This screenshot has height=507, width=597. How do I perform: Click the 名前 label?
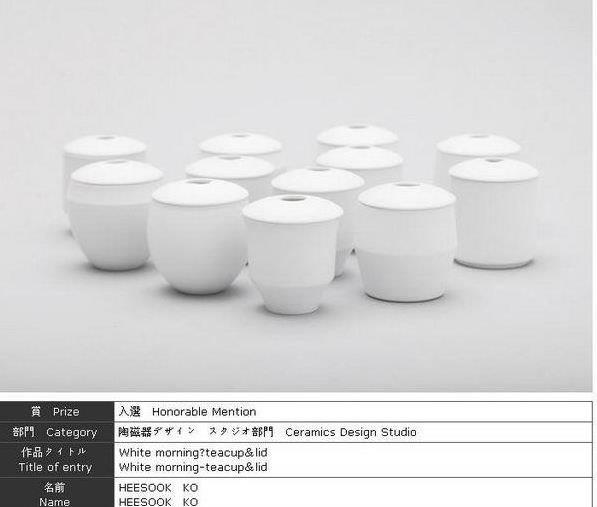coord(54,487)
